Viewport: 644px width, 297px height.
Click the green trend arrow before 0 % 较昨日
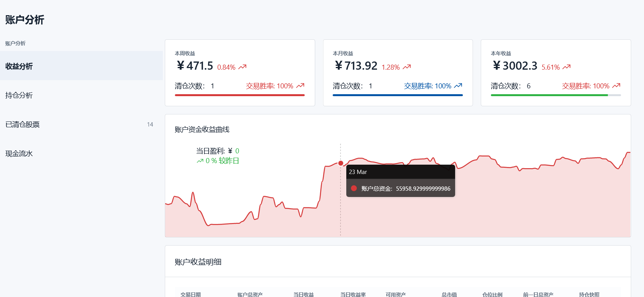click(200, 161)
